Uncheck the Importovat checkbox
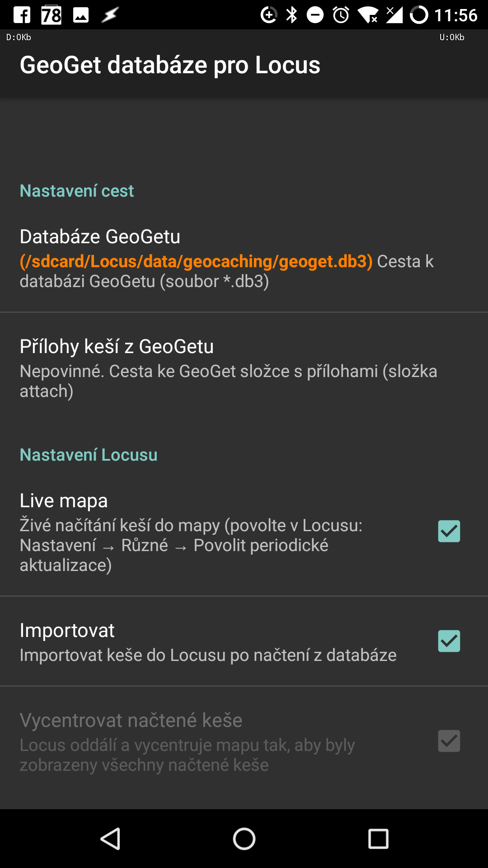This screenshot has height=868, width=488. [449, 641]
